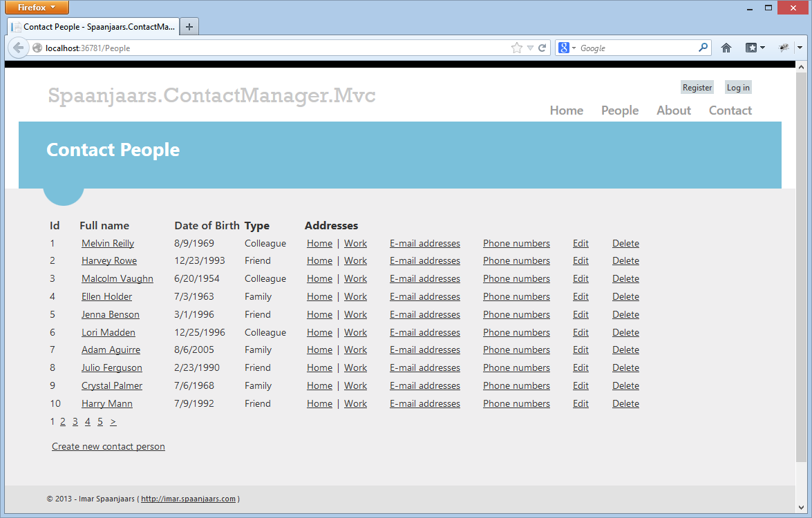
Task: Open the People navigation menu item
Action: [x=619, y=111]
